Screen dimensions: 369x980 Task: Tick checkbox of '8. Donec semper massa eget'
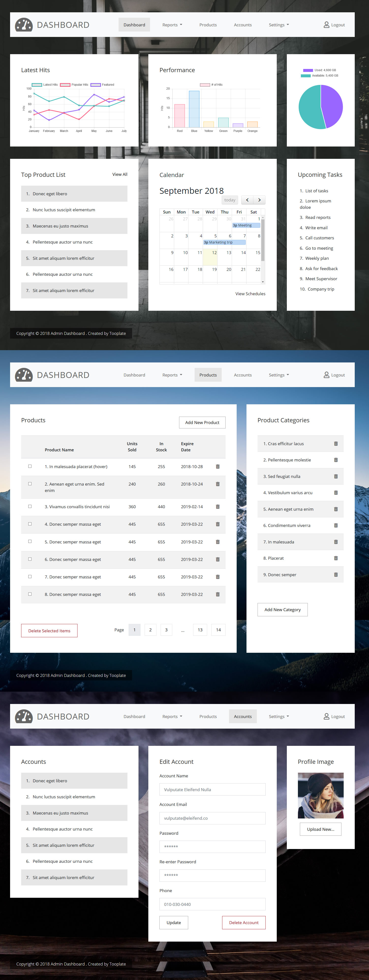click(30, 594)
